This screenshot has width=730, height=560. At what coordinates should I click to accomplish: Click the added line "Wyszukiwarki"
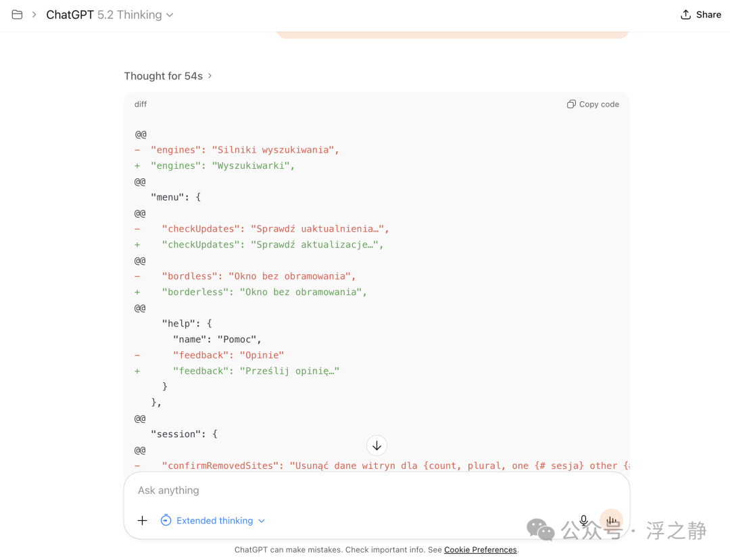215,166
